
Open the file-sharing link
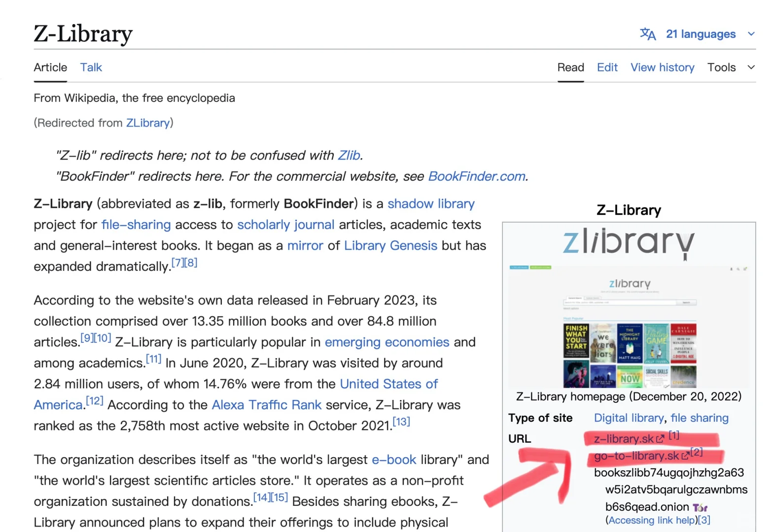[136, 225]
